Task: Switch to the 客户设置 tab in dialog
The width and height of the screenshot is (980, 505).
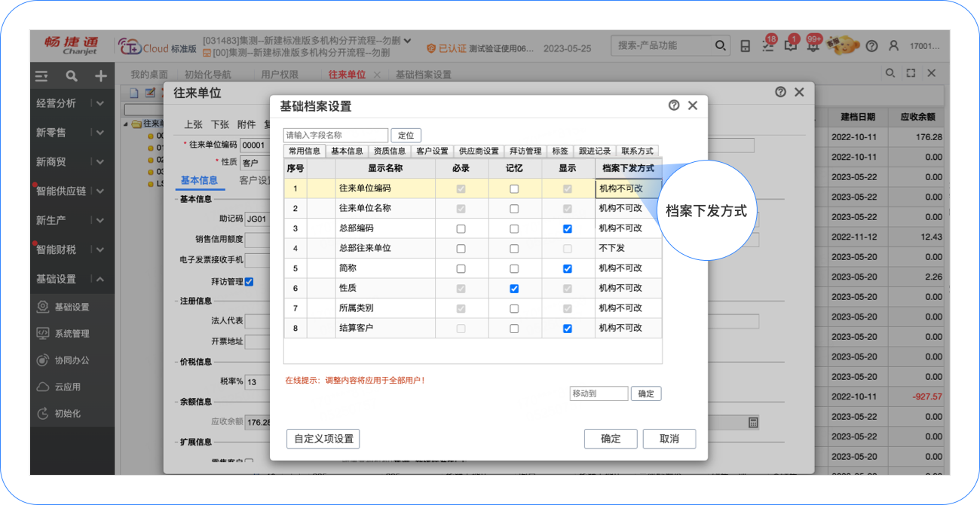Action: pos(432,151)
